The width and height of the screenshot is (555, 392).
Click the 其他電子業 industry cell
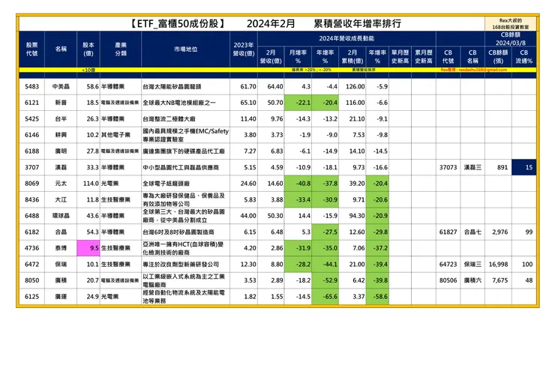pos(121,135)
